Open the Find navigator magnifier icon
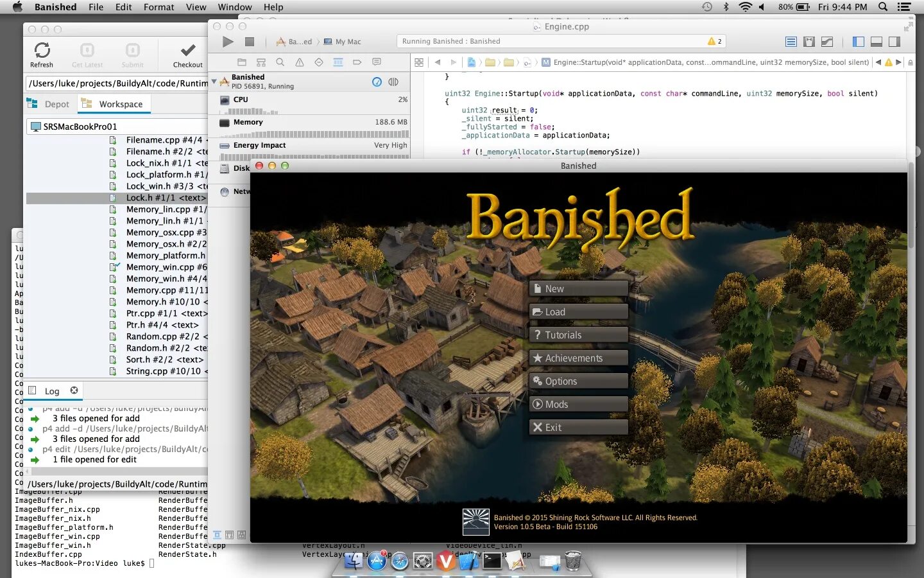This screenshot has width=924, height=578. [x=280, y=62]
